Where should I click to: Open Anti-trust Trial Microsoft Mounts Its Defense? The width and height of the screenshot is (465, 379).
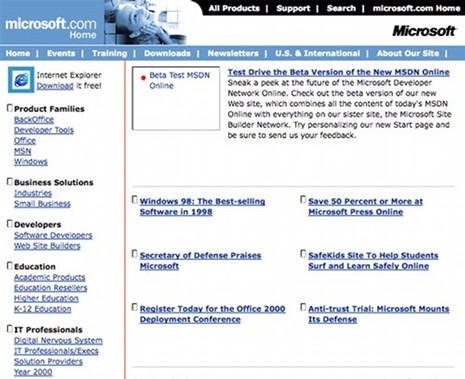click(x=379, y=314)
